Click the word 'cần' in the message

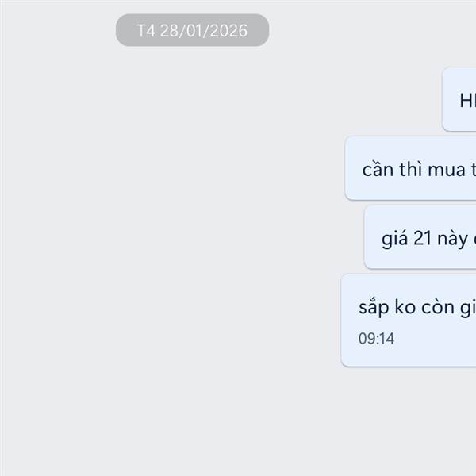(x=378, y=170)
